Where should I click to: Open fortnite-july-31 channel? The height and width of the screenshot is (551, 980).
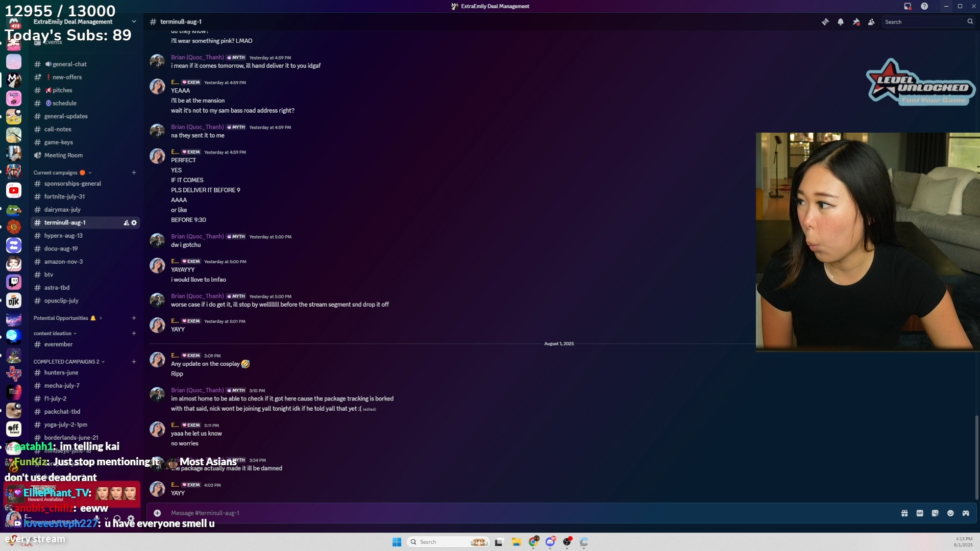pos(85,197)
